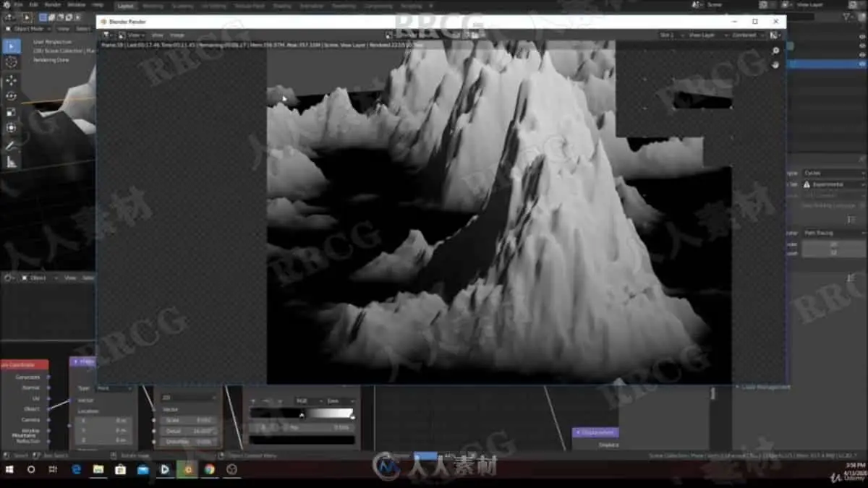The image size is (868, 488).
Task: Click the outliner filter funnel icon
Action: point(846,17)
